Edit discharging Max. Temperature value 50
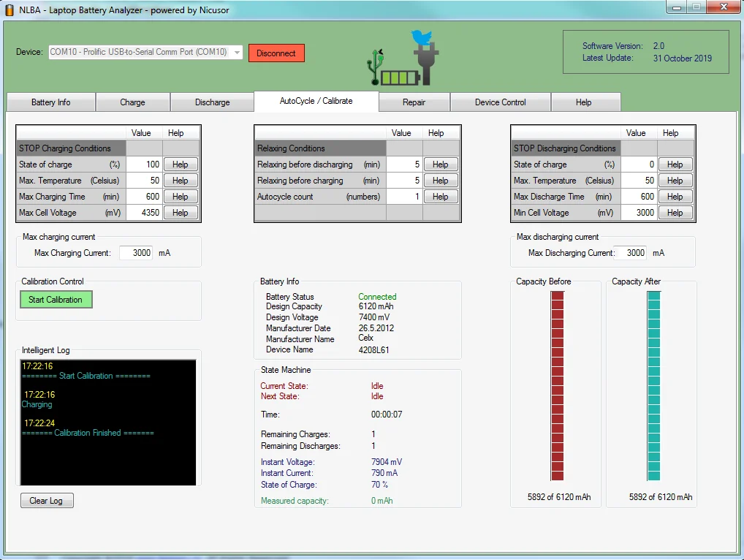The width and height of the screenshot is (744, 560). coord(639,181)
